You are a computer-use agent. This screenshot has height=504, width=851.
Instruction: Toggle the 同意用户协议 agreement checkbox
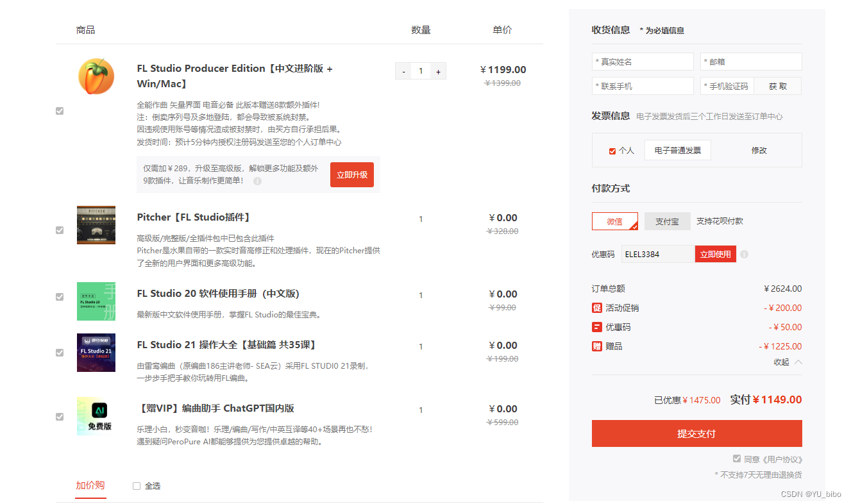tap(737, 458)
